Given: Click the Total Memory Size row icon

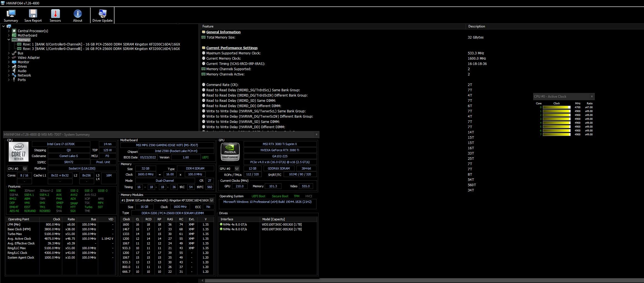Looking at the screenshot, I should (x=203, y=37).
